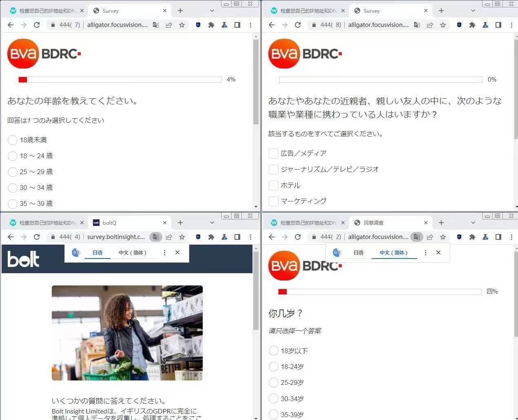Click translate icon in 444(7) address bar
518x420 pixels.
click(156, 25)
